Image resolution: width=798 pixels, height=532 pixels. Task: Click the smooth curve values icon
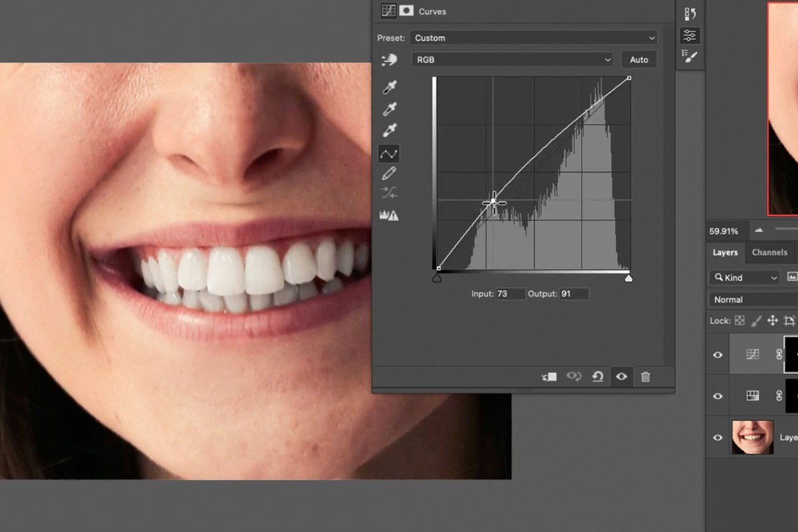tap(390, 194)
